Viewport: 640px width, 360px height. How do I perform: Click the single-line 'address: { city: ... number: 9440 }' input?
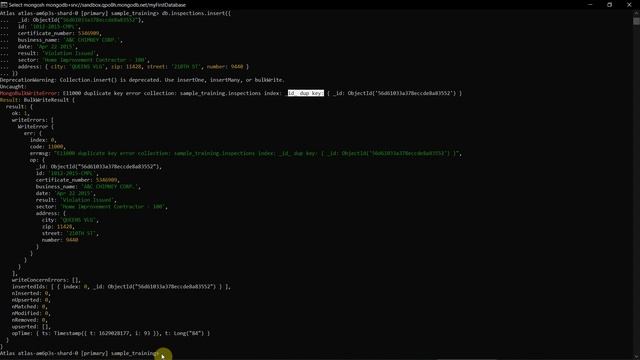(133, 67)
